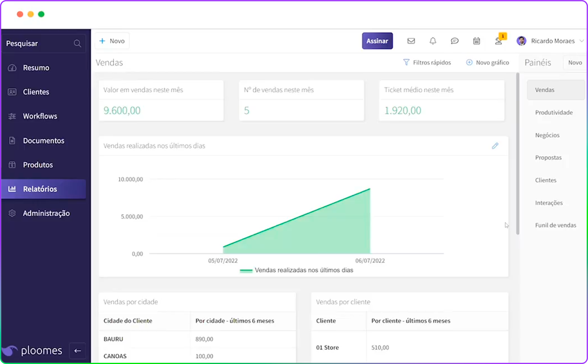Open the calendar icon in top bar
This screenshot has height=364, width=588.
coord(476,41)
